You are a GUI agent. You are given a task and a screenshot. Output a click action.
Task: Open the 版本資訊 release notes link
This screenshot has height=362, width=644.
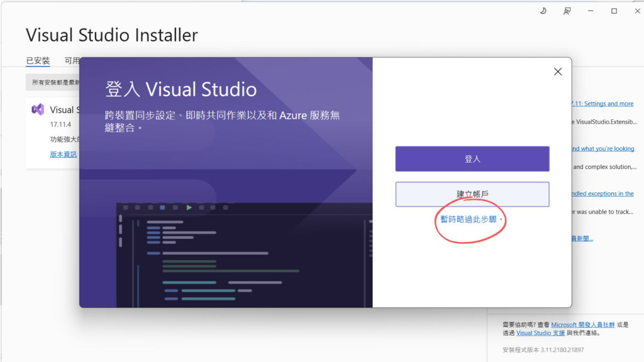(64, 155)
